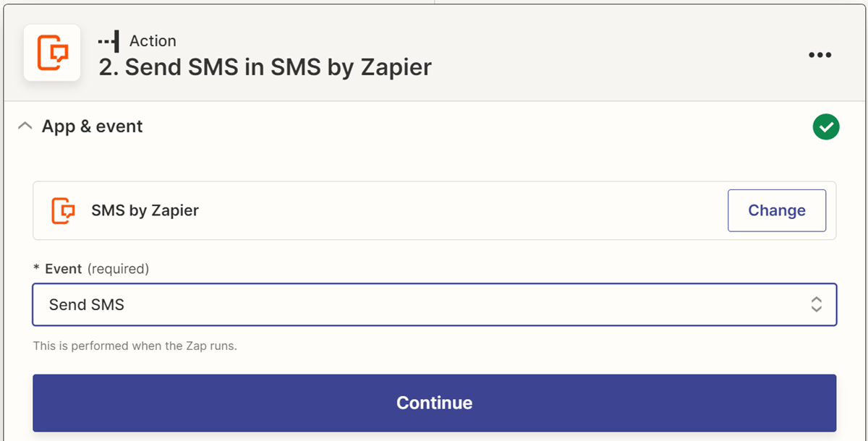Click the small SMS by Zapier app icon
Viewport: 868px width, 441px height.
pos(64,210)
